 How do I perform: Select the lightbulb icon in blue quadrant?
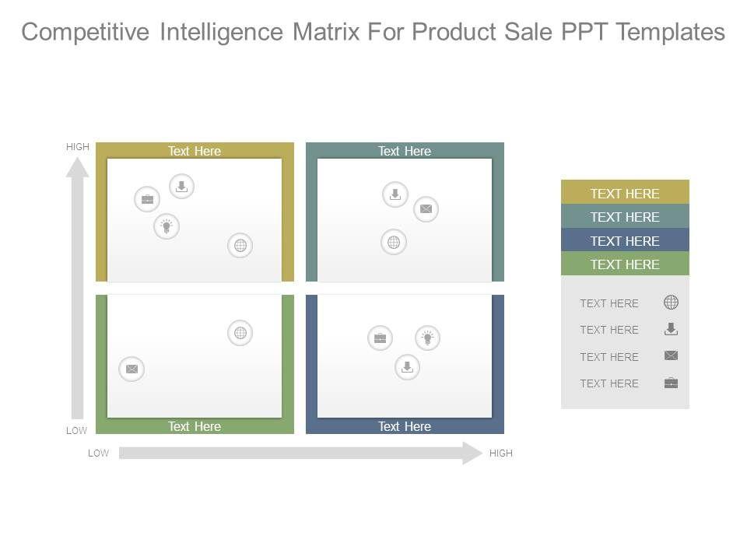click(x=427, y=338)
